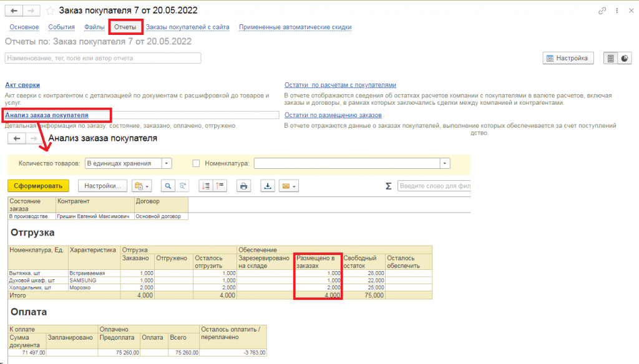
Task: Click the sigma sum icon
Action: click(388, 186)
